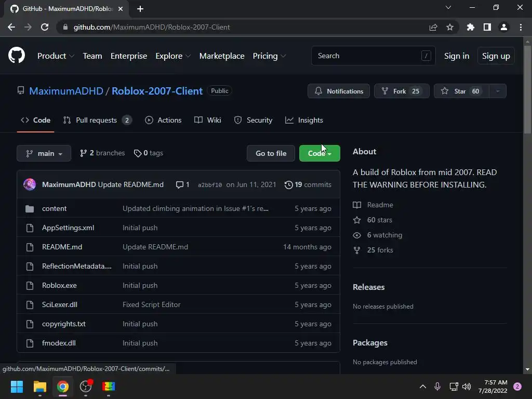Click the page vertical scrollbar thumb
The height and width of the screenshot is (399, 532).
point(527,90)
